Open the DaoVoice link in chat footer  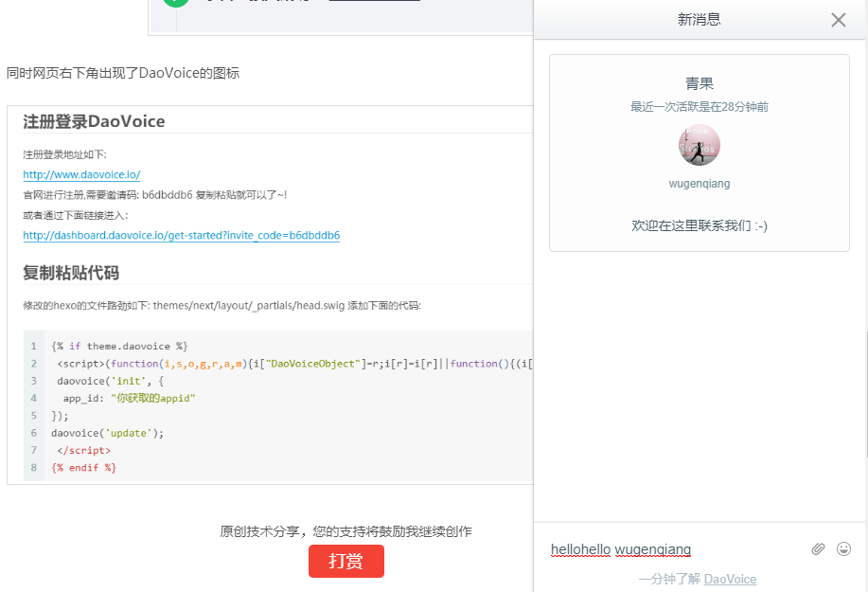point(730,579)
